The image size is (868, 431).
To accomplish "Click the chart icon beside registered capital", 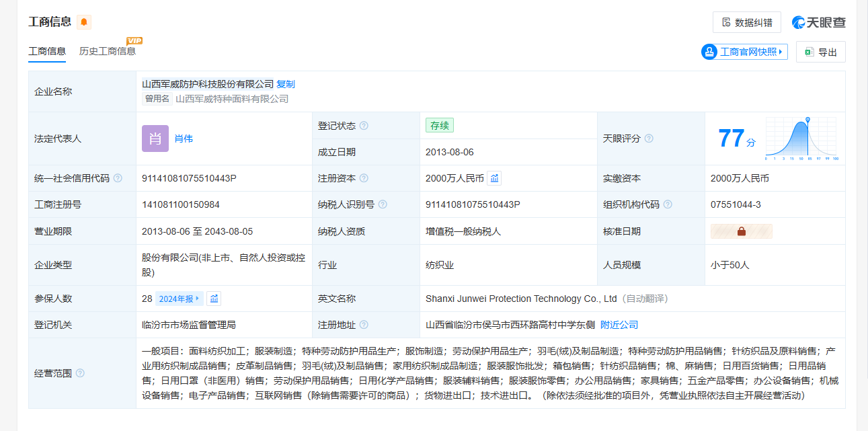I will [x=494, y=178].
